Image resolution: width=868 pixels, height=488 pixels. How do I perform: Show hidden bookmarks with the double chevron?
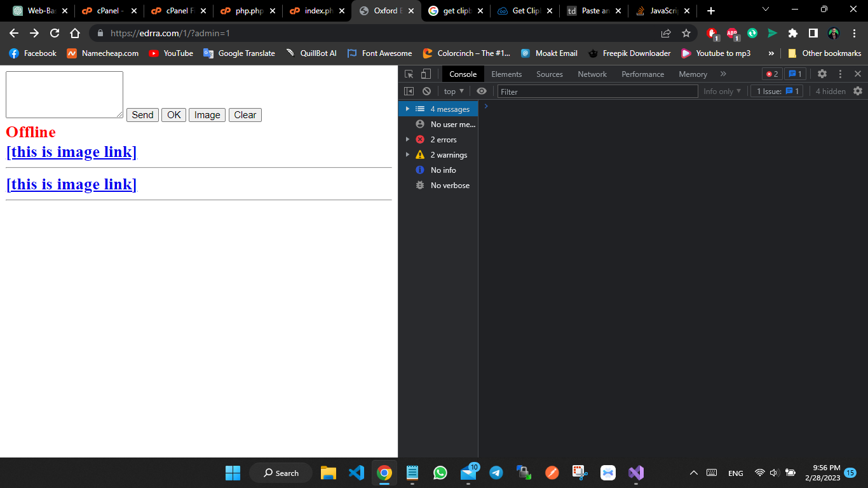[771, 53]
